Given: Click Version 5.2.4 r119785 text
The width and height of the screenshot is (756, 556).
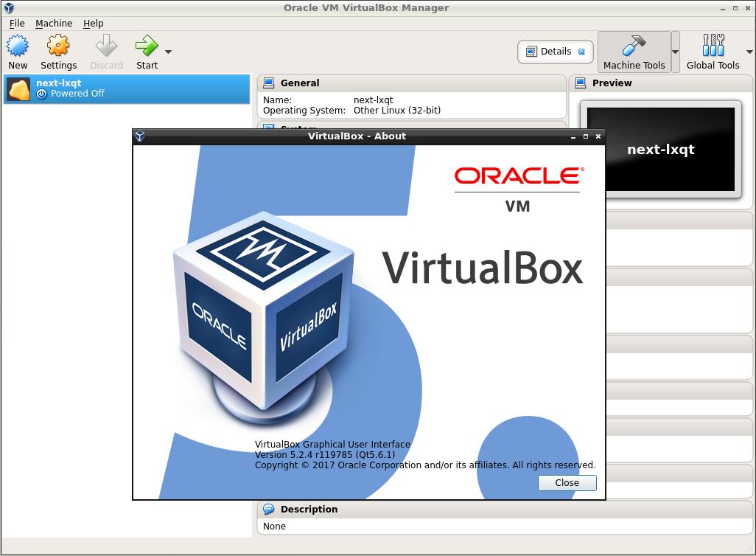Looking at the screenshot, I should click(x=325, y=455).
